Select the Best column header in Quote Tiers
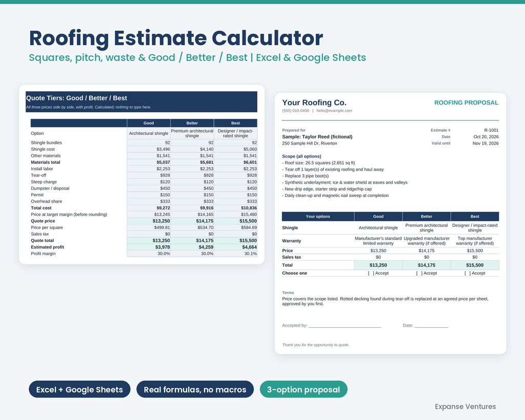Viewport: 525px width, 420px height. [235, 123]
